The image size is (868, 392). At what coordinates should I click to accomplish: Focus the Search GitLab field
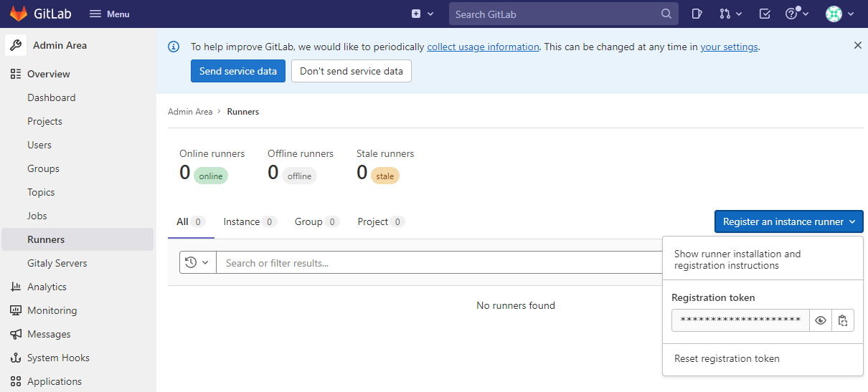click(563, 14)
